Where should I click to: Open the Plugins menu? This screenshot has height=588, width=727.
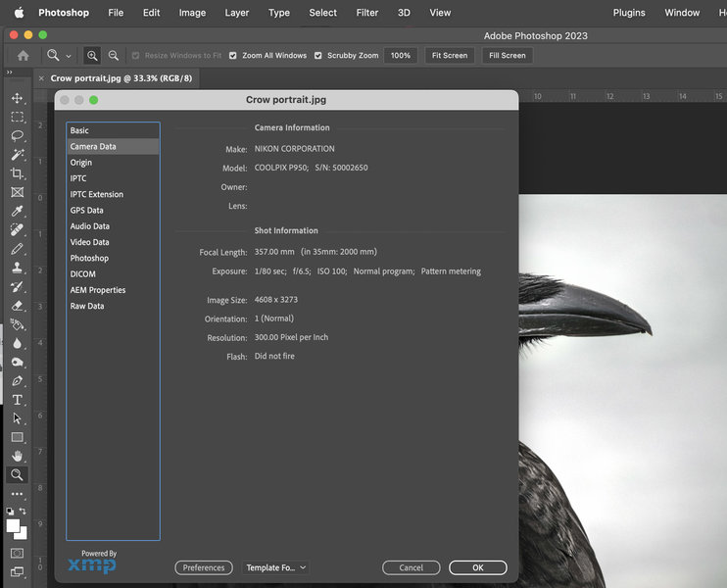629,13
